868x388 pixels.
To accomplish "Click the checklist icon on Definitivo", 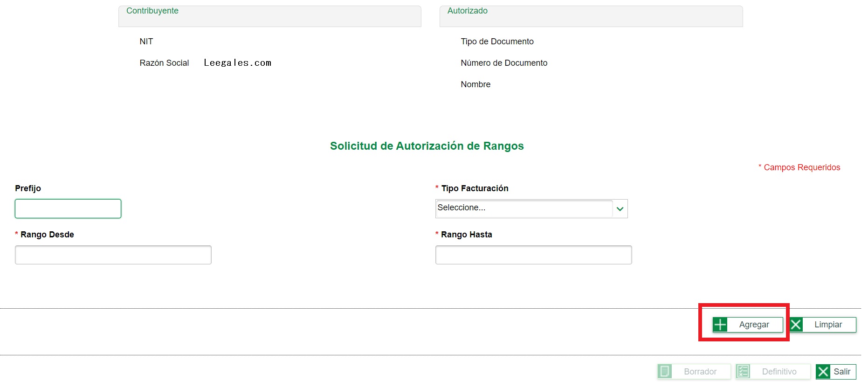I will [743, 372].
